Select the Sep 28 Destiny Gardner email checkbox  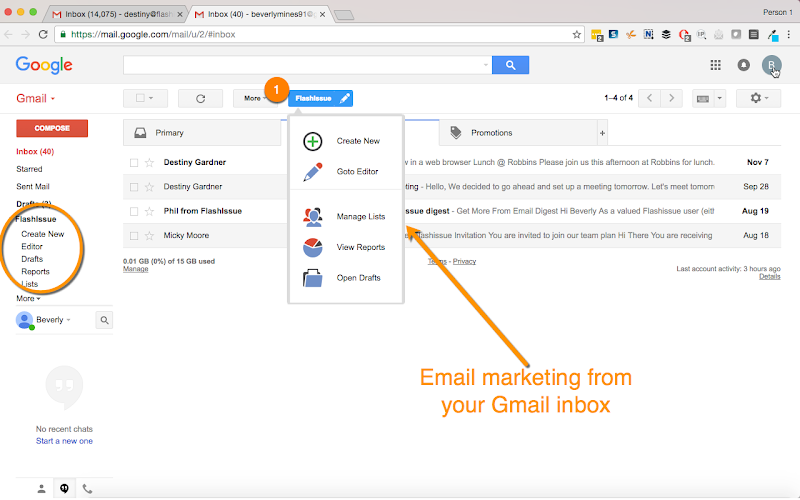click(134, 187)
